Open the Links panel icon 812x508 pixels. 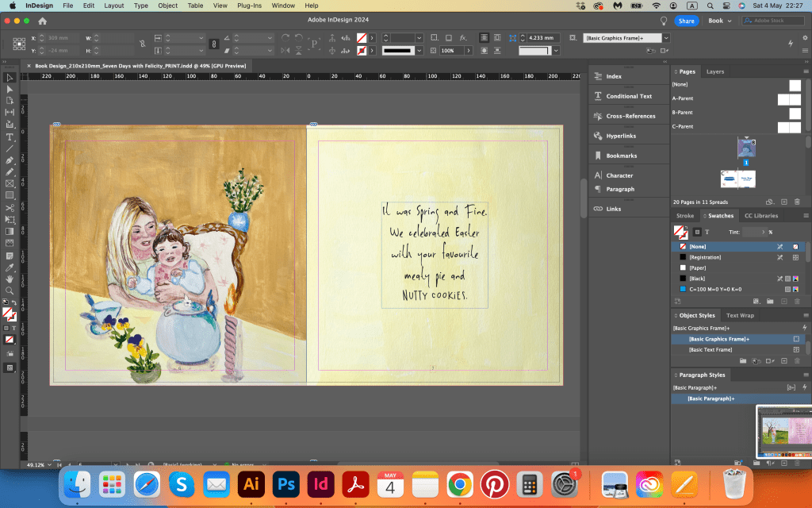[599, 209]
